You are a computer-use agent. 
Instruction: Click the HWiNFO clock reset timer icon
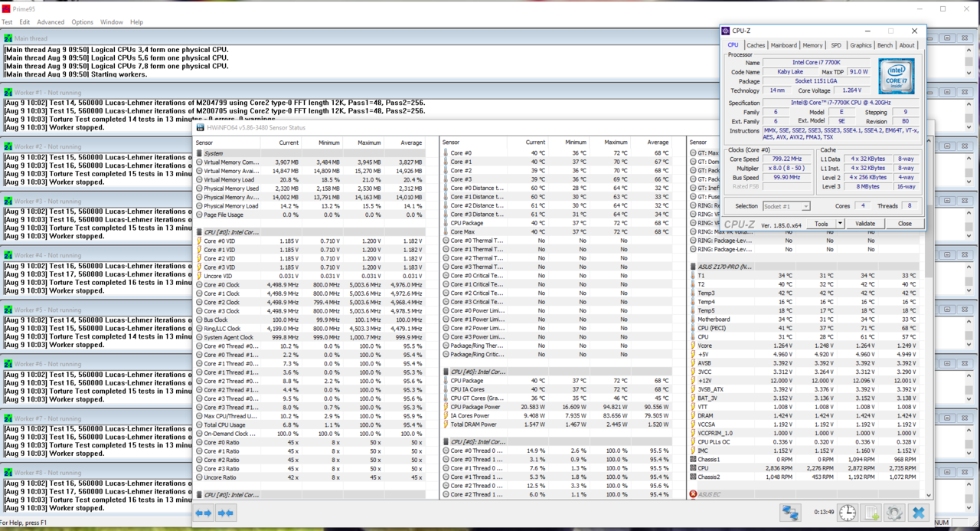pyautogui.click(x=848, y=513)
